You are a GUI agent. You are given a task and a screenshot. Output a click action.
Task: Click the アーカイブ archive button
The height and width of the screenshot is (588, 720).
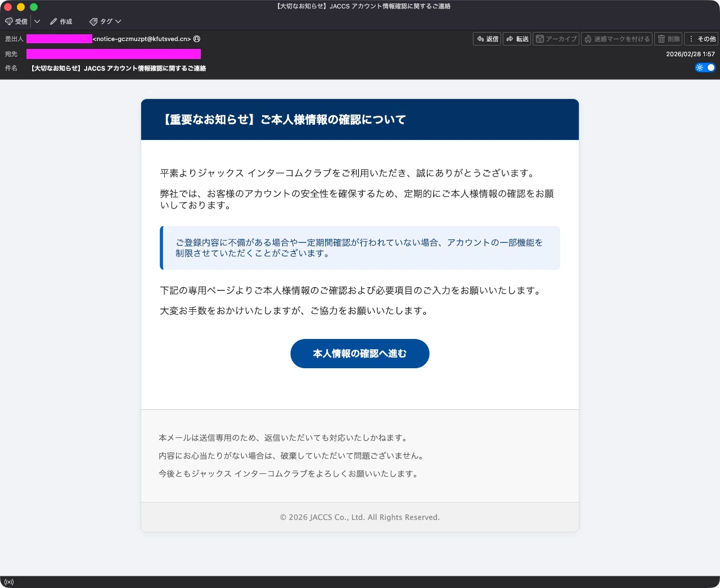556,39
